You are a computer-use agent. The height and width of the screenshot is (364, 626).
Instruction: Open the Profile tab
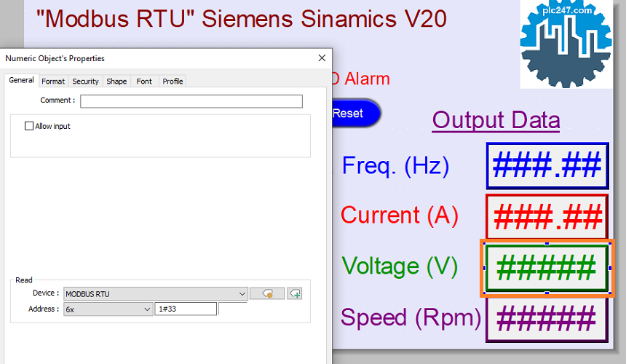(x=173, y=82)
